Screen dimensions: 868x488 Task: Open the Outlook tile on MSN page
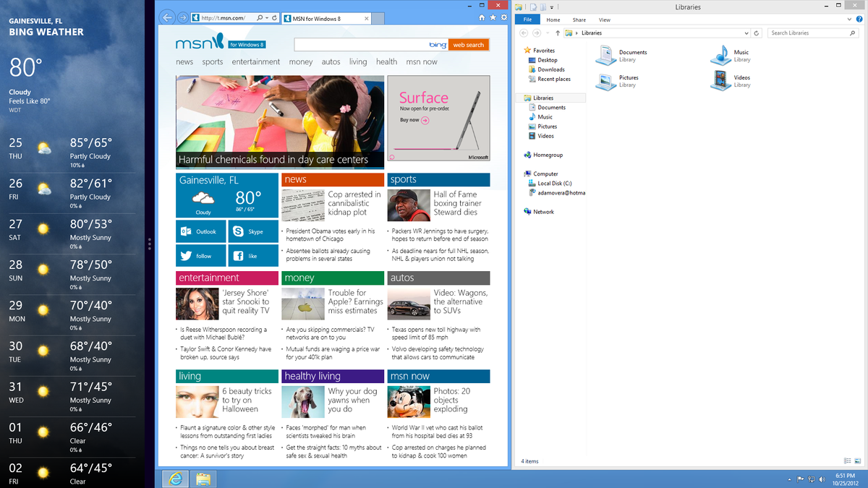point(200,231)
